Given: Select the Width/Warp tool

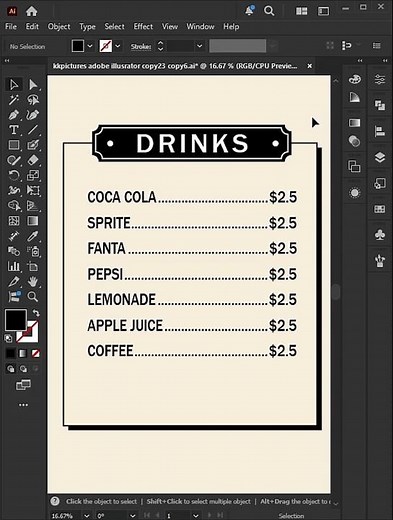Looking at the screenshot, I should tap(14, 190).
